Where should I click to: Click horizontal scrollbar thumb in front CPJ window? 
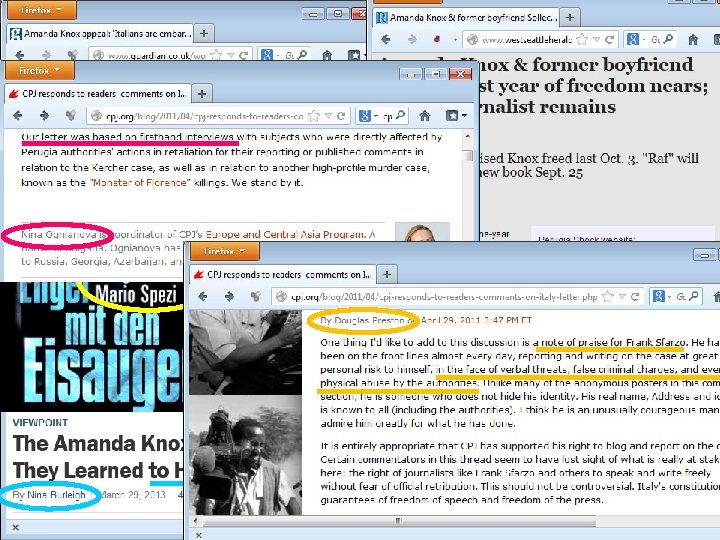point(399,521)
